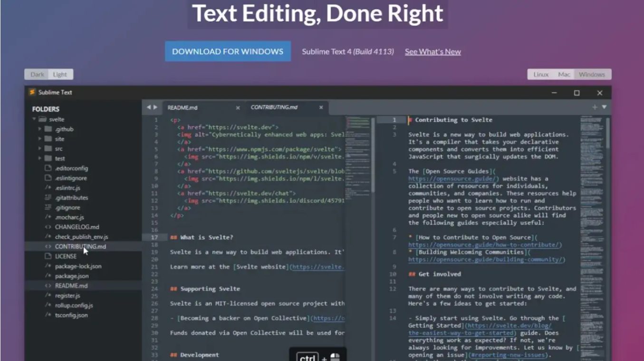Screen dimensions: 644x361
Task: Click line number 17 in left gutter
Action: [x=154, y=237]
